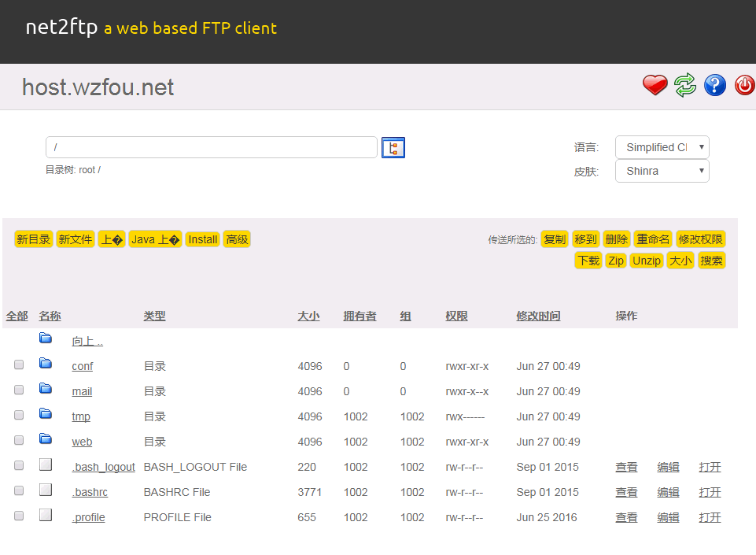Click the 重命名 rename button
756x555 pixels.
(653, 239)
